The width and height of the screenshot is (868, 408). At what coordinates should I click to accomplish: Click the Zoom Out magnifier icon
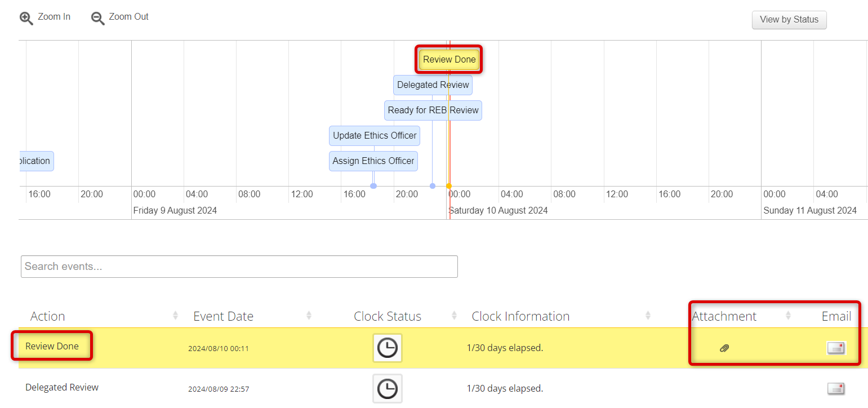click(97, 18)
